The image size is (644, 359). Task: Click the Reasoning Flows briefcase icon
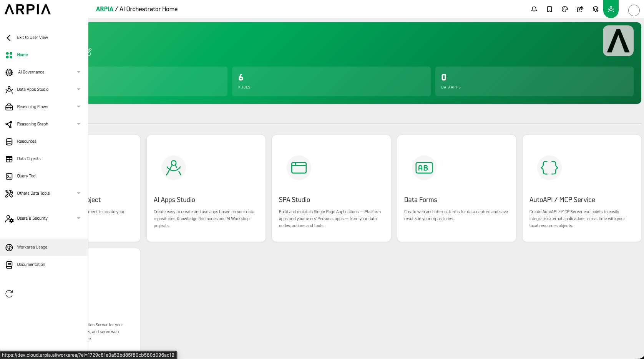click(x=9, y=107)
